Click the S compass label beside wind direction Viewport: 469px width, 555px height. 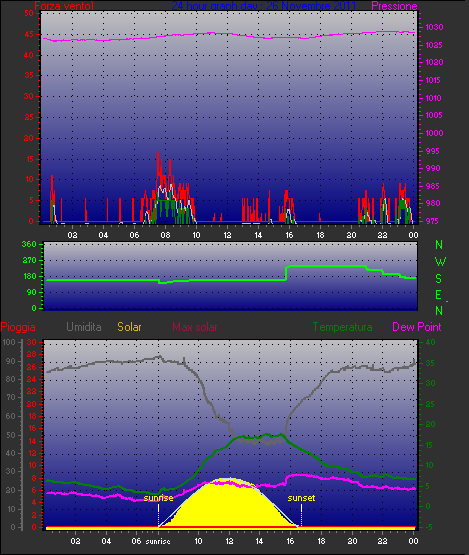point(439,279)
